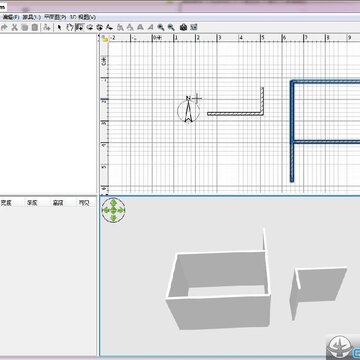Viewport: 360px width, 360px height.
Task: Click the compass rose on the plan
Action: (188, 110)
